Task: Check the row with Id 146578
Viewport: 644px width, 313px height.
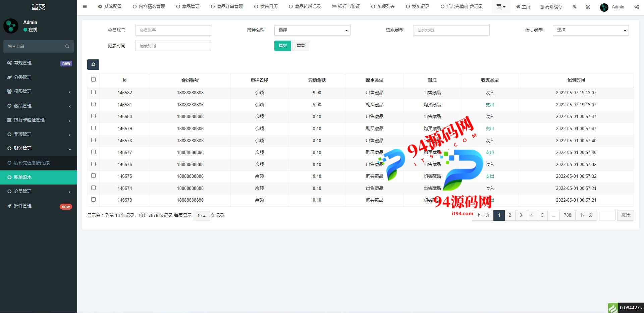Action: (x=93, y=140)
